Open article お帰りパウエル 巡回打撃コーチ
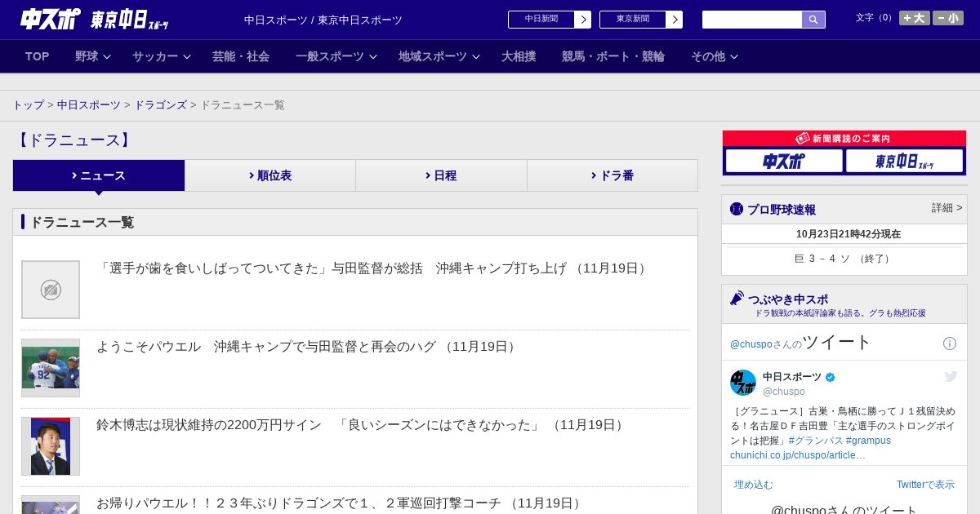Viewport: 980px width, 514px height. [341, 503]
